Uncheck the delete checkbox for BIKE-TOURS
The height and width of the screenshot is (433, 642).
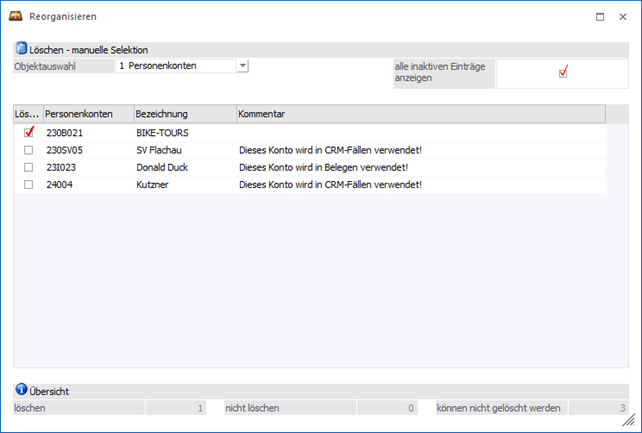pyautogui.click(x=28, y=132)
